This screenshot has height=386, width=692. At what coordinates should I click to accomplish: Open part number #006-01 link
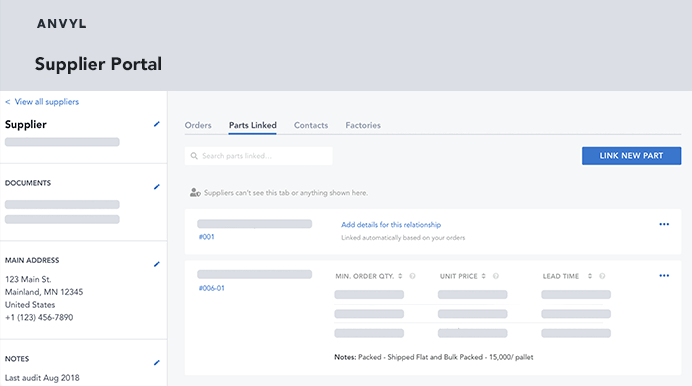pyautogui.click(x=211, y=288)
